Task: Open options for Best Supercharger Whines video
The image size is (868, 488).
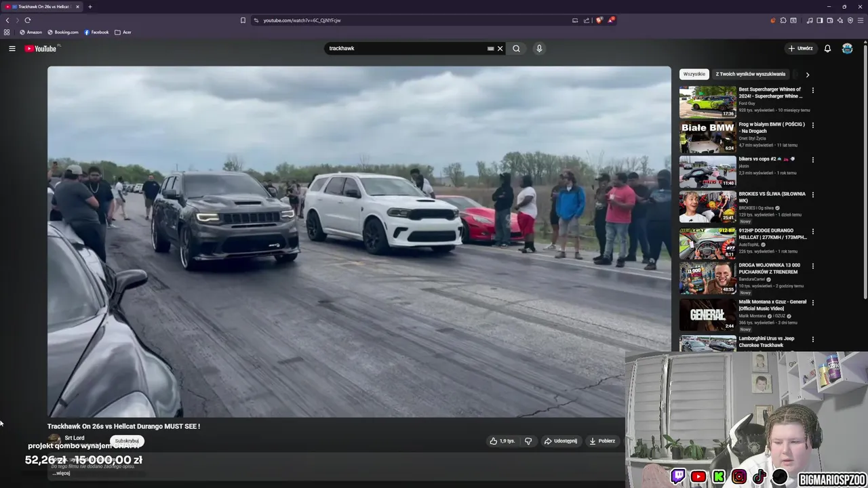Action: (812, 89)
